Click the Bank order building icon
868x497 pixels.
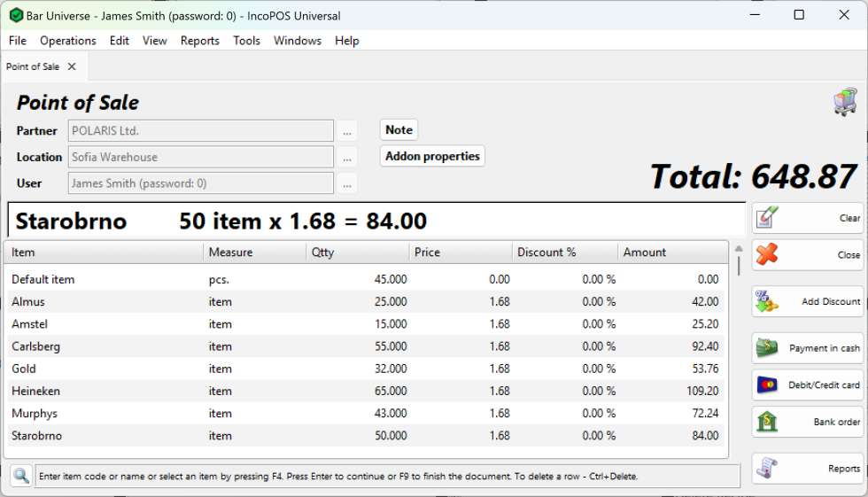pyautogui.click(x=767, y=421)
